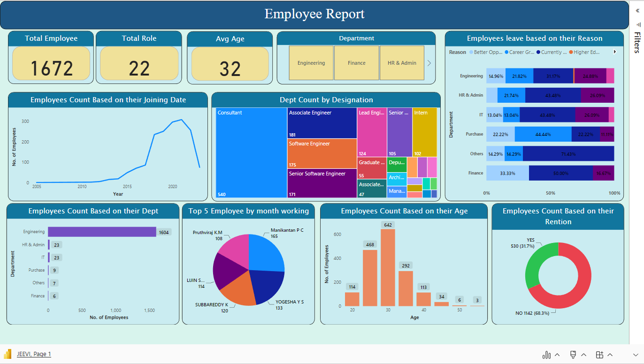Select HR & Admin in the Department slicer

[x=402, y=62]
